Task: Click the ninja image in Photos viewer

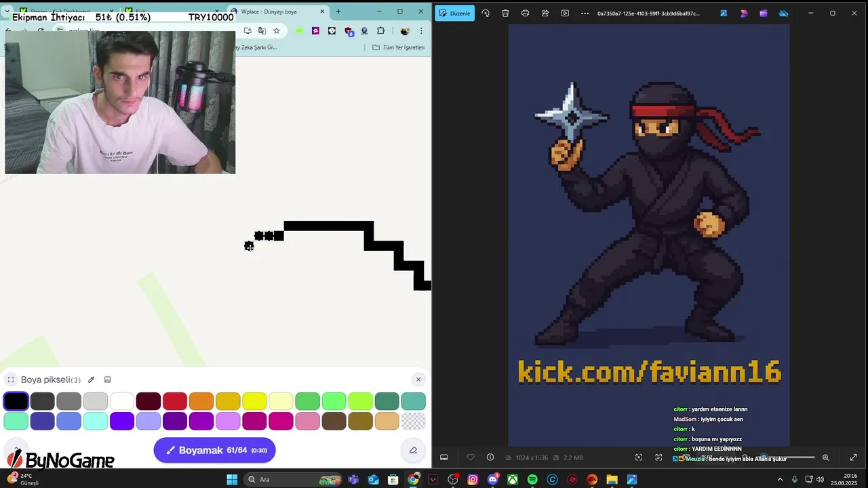Action: [x=649, y=234]
